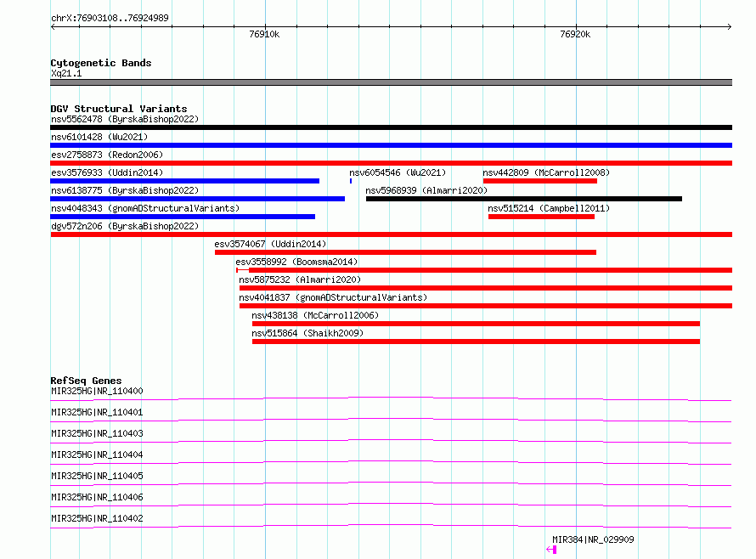Open esv2758873 (Redon2006) label

(107, 155)
